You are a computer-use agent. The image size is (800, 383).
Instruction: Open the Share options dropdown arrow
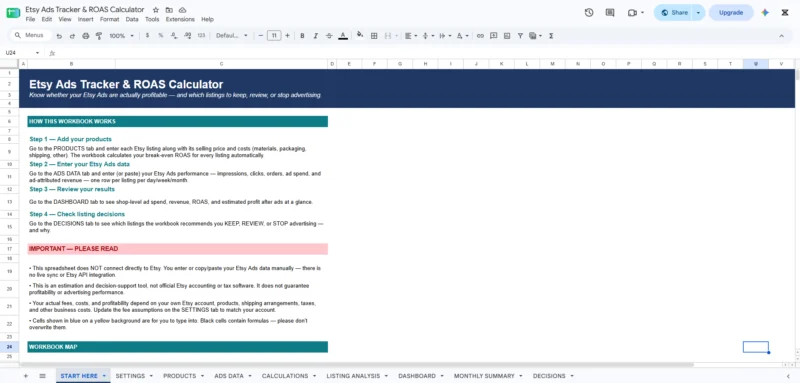coord(698,13)
